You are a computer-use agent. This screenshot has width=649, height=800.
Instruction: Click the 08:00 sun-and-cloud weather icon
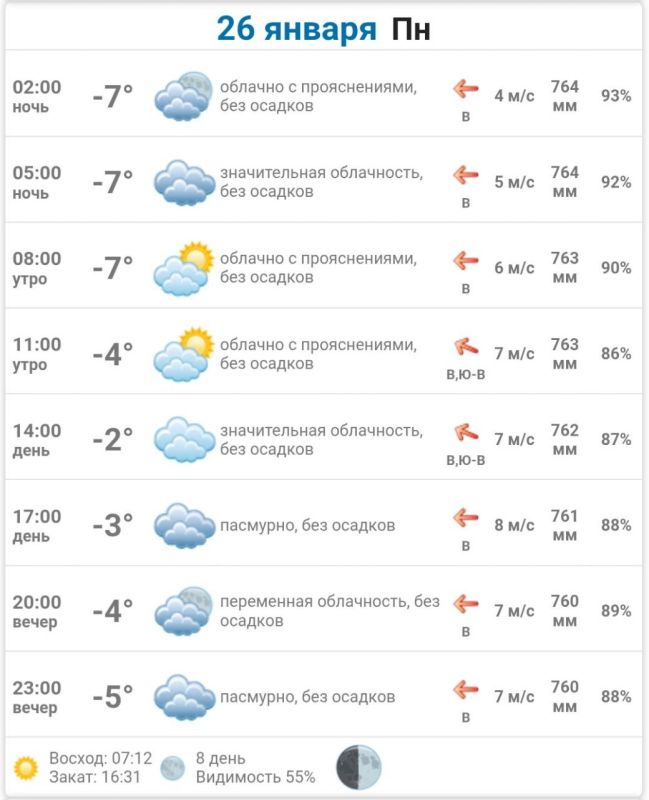coord(184,268)
